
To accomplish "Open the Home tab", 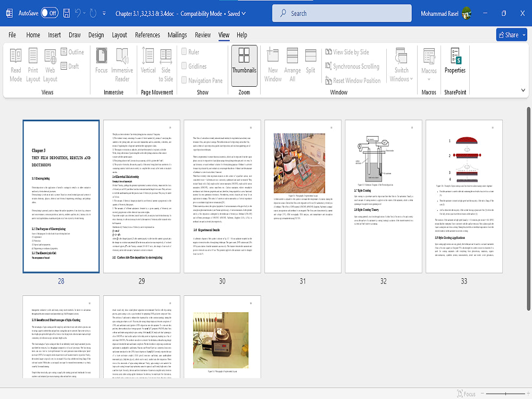I will coord(33,35).
